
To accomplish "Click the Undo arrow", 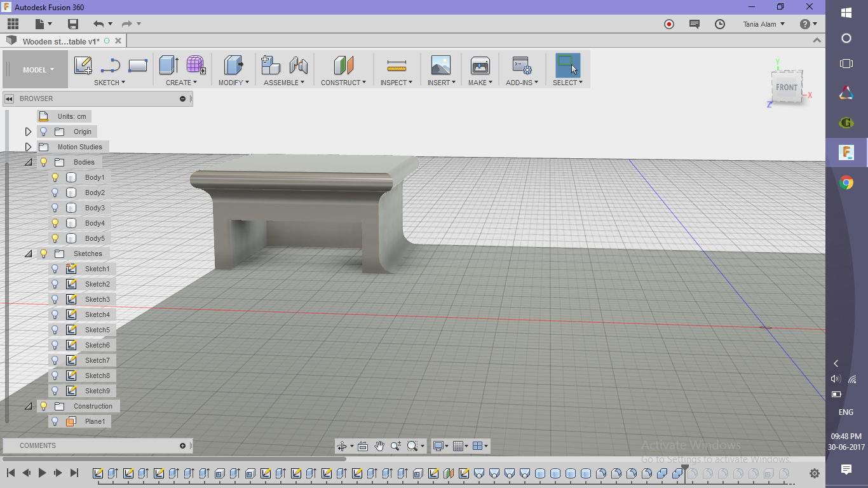I will (x=98, y=24).
